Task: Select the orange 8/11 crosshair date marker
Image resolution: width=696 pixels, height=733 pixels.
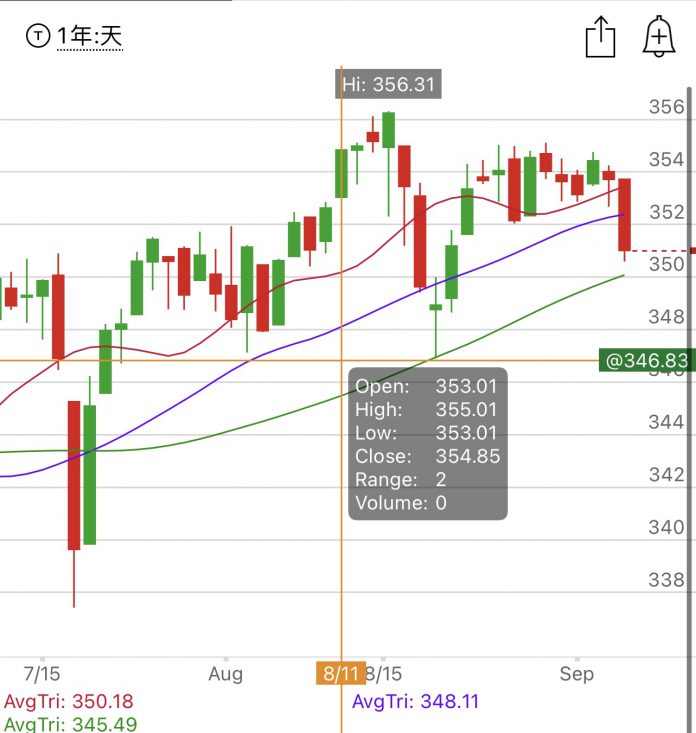Action: (341, 673)
